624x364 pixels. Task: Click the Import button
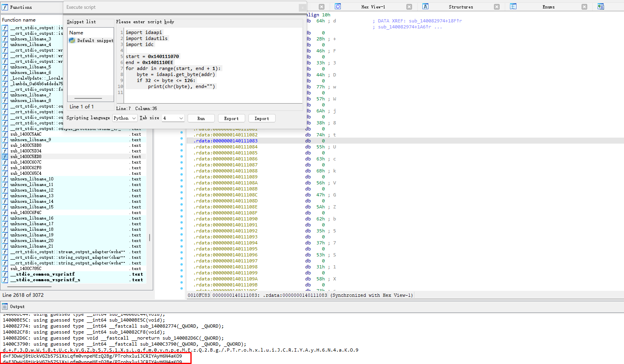click(262, 118)
